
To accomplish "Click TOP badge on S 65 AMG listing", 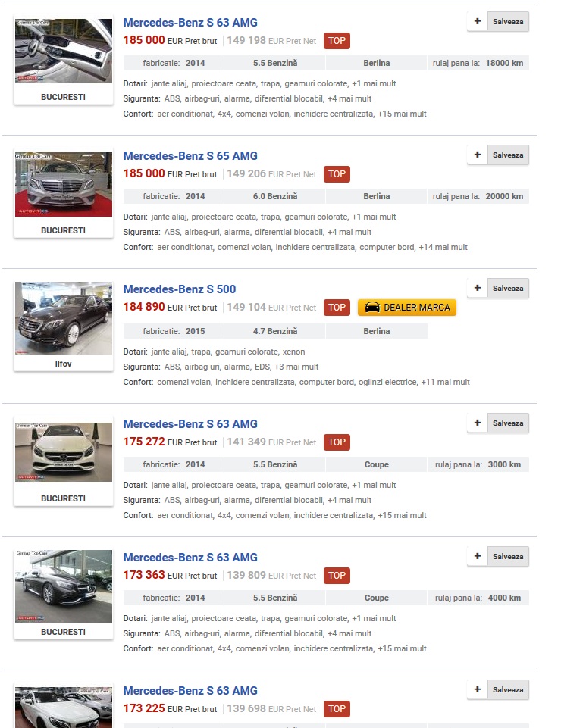I will (x=337, y=174).
